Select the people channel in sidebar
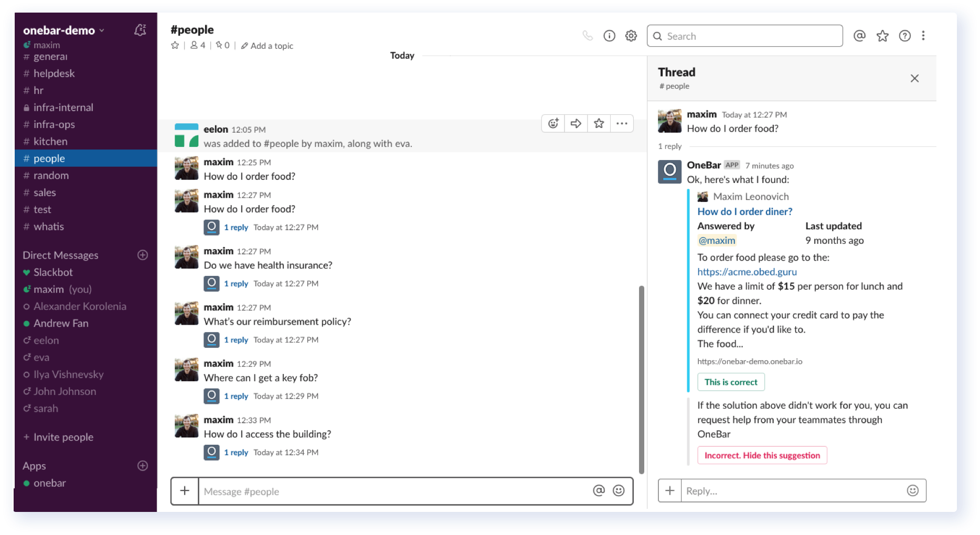Image resolution: width=980 pixels, height=535 pixels. (86, 158)
